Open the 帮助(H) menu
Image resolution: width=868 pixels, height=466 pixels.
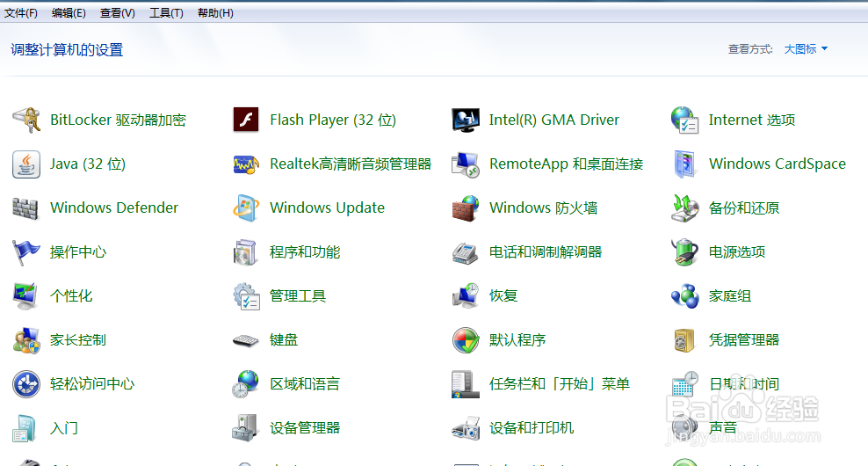pyautogui.click(x=215, y=12)
